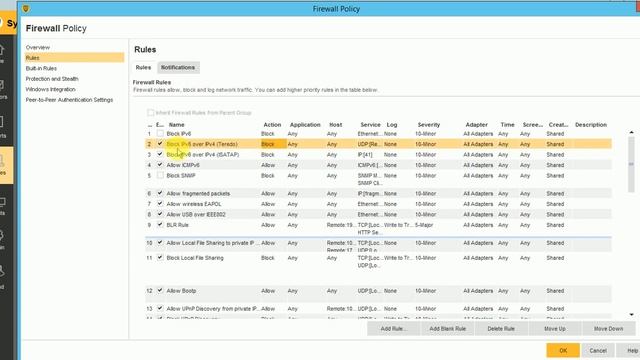Viewport: 640px width, 360px height.
Task: Click the Log column header
Action: (x=392, y=125)
